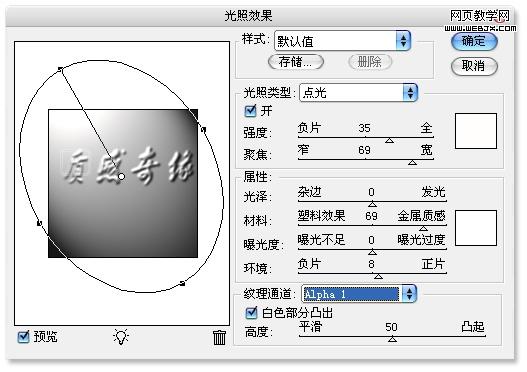Open the ambient color swatch beside 材料
Viewport: 527px width, 372px height.
point(476,228)
